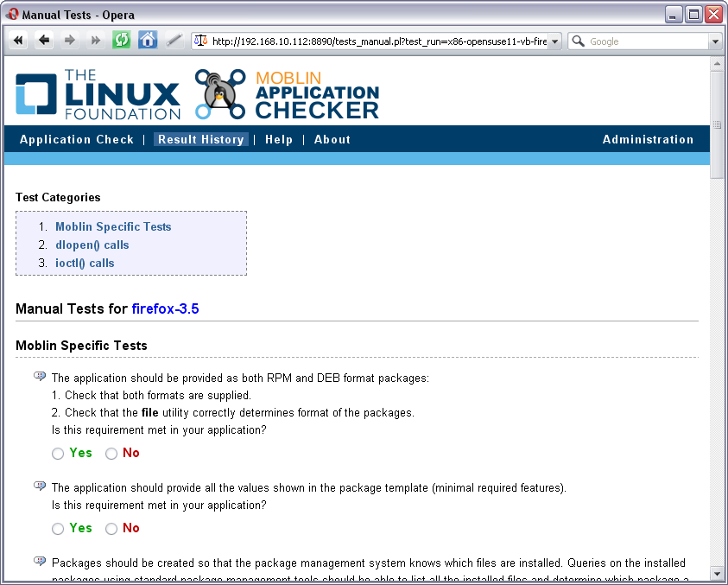Click comment icon beside package management requirement
Screen dimensions: 728x585
40,561
